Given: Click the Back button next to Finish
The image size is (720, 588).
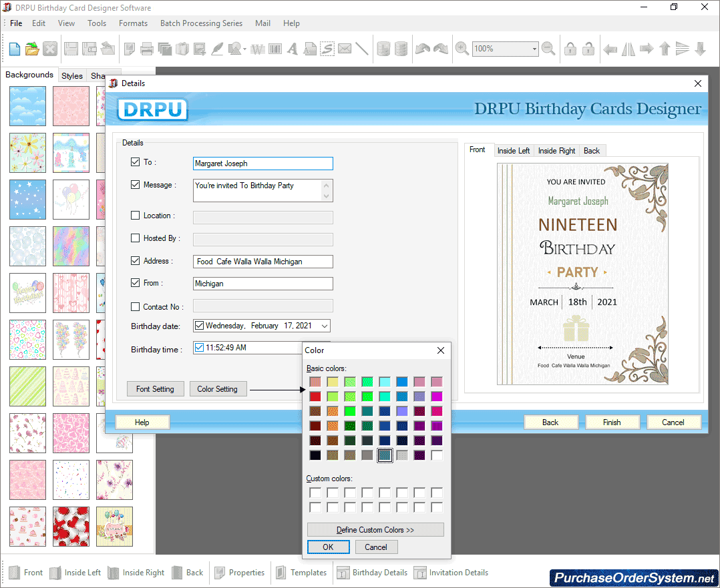Looking at the screenshot, I should [x=550, y=422].
